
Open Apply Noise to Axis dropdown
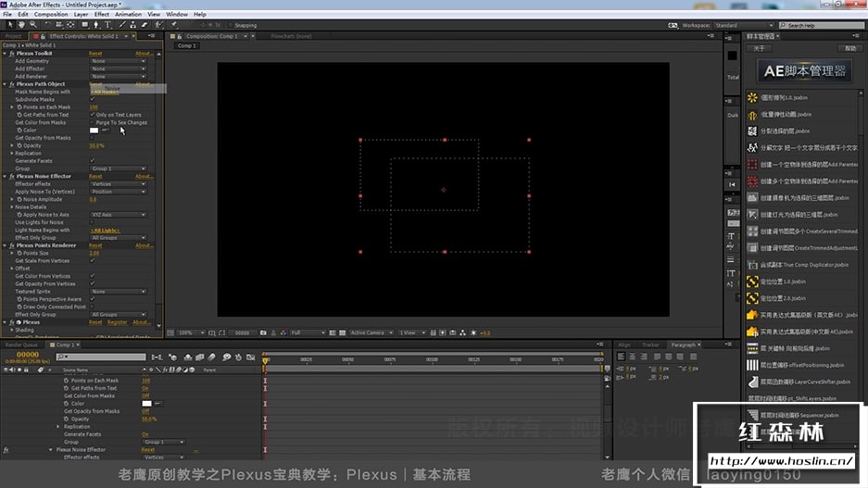(x=119, y=215)
